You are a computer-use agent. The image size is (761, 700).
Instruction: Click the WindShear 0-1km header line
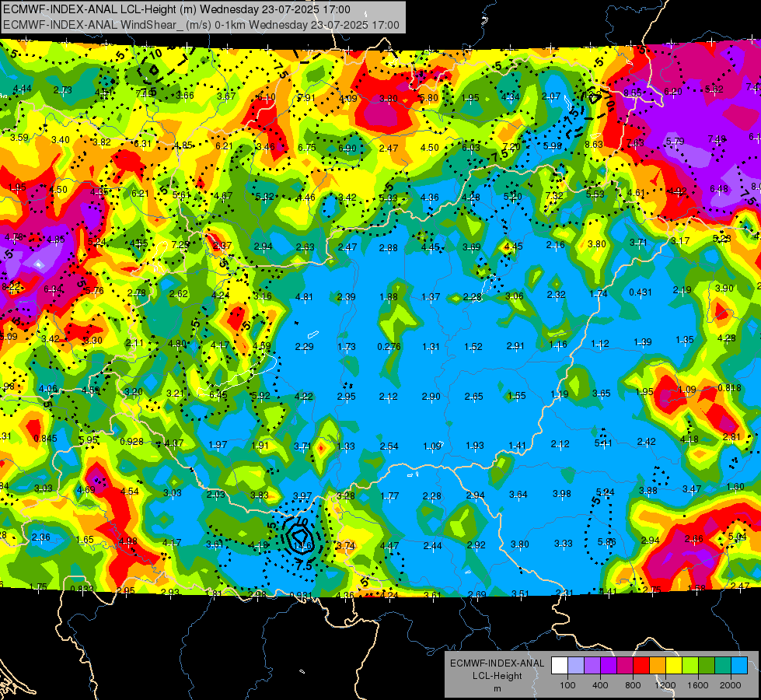pyautogui.click(x=201, y=25)
